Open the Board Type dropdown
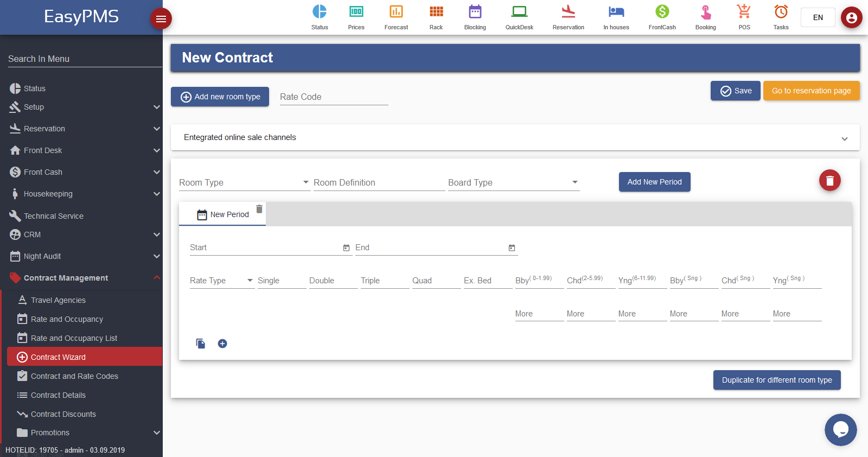Viewport: 868px width, 457px height. tap(514, 182)
